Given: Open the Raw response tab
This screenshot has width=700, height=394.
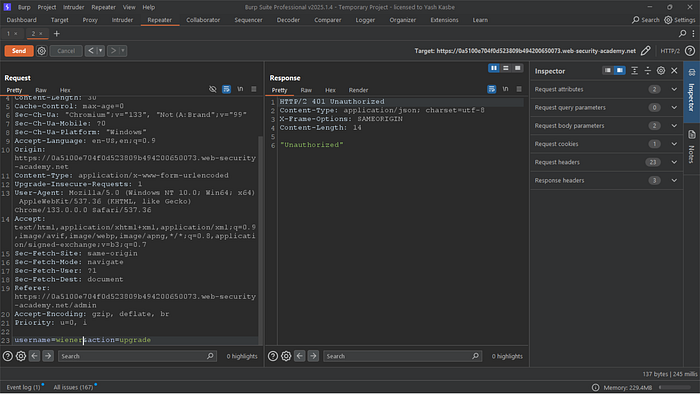Looking at the screenshot, I should (306, 90).
